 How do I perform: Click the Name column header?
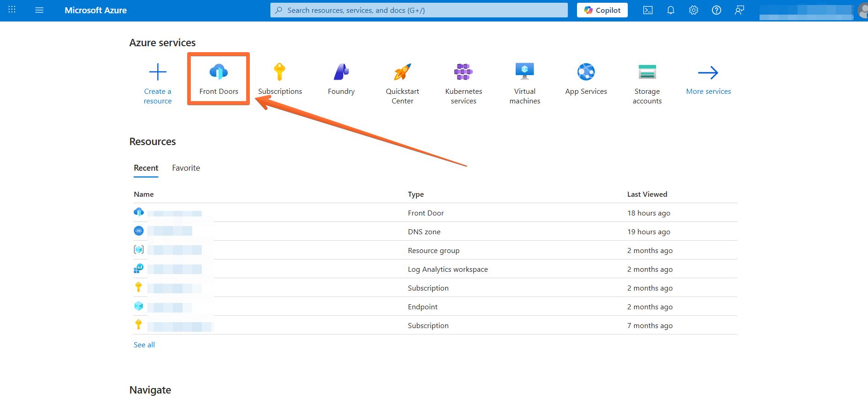coord(144,194)
